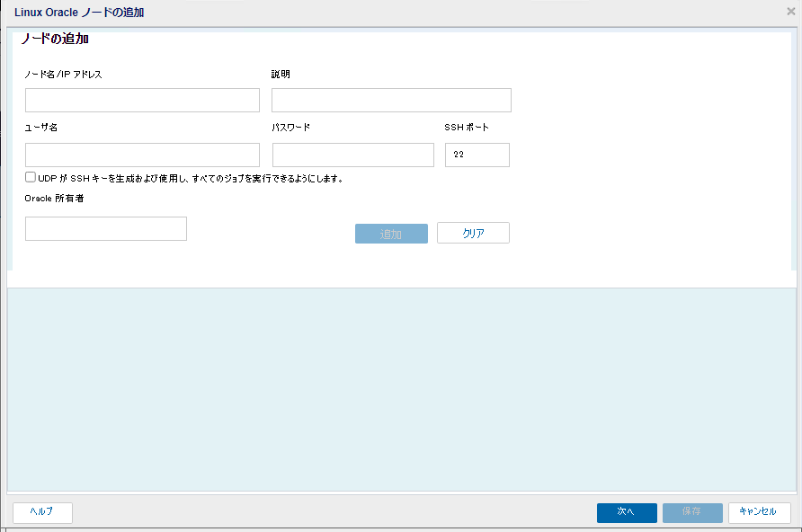Click the Linux Oracle ノードの追加 title text

click(79, 13)
